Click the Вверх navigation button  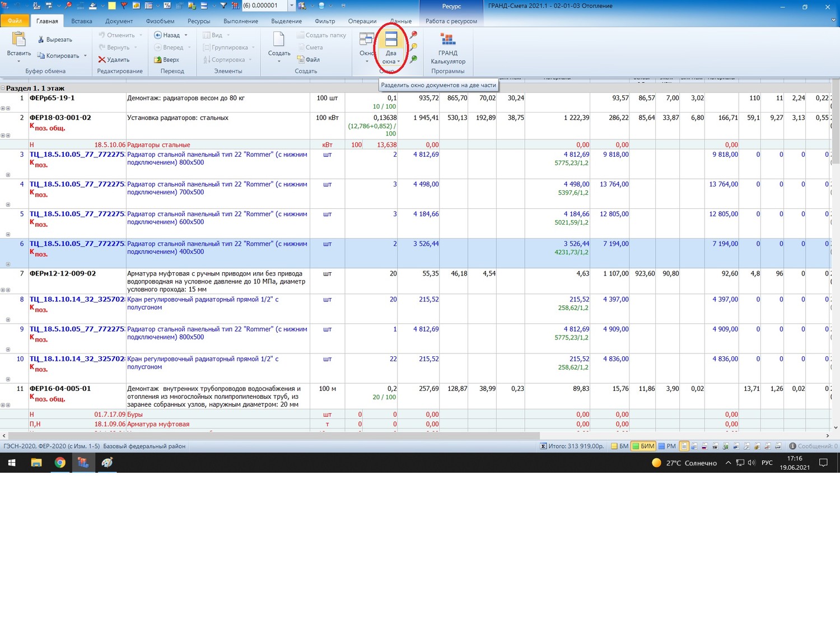[x=167, y=60]
